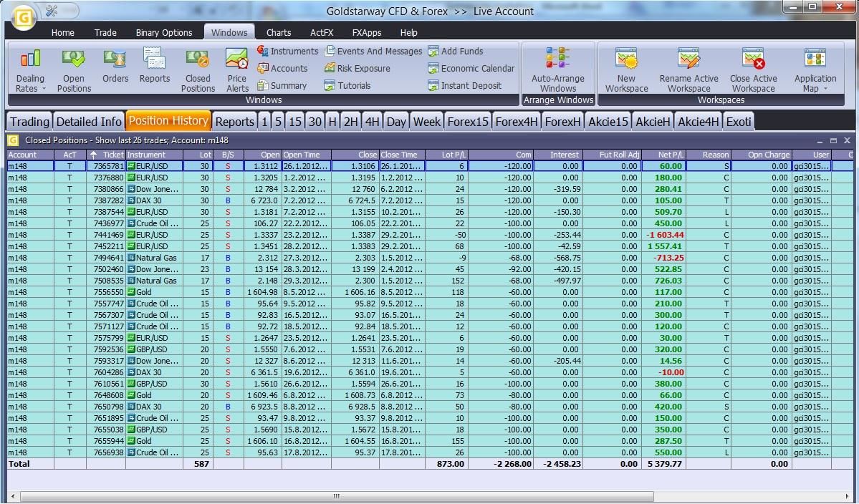This screenshot has width=859, height=504.
Task: Click Instant Deposit
Action: (464, 85)
